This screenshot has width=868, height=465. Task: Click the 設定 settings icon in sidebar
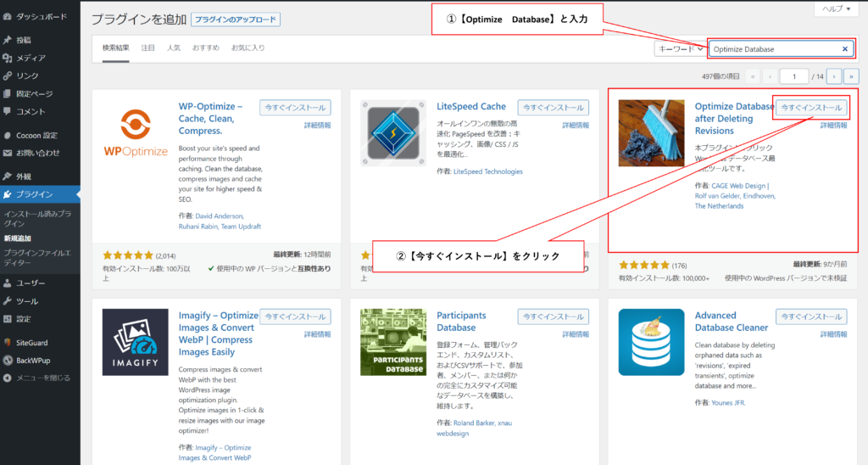click(x=7, y=319)
